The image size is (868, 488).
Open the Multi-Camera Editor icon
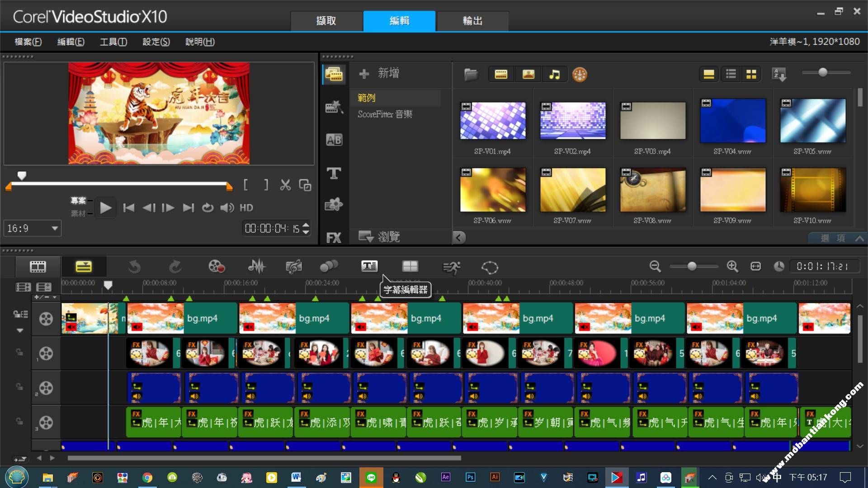click(410, 267)
